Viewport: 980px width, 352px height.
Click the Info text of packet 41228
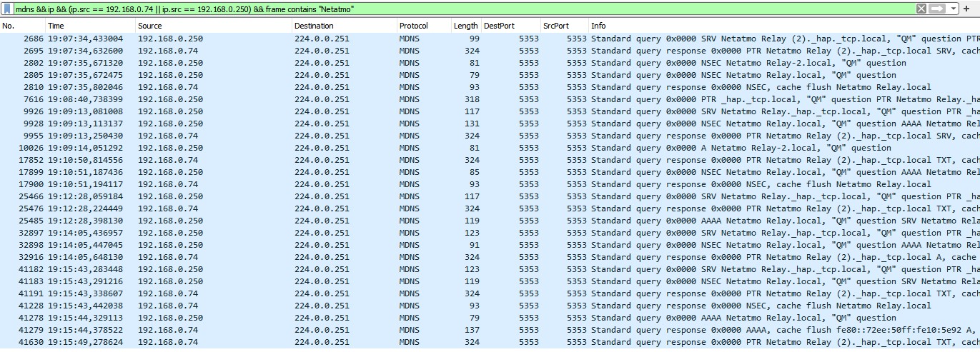point(761,306)
